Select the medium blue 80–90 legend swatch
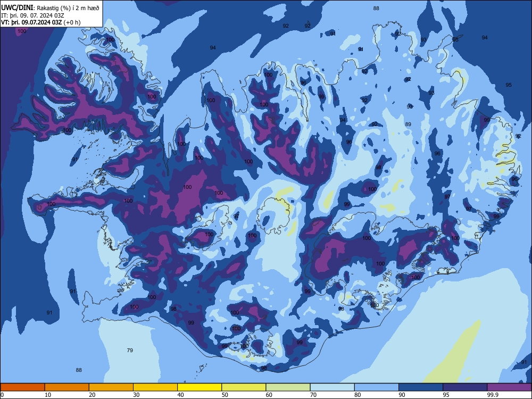Image resolution: width=532 pixels, height=399 pixels. 377,387
